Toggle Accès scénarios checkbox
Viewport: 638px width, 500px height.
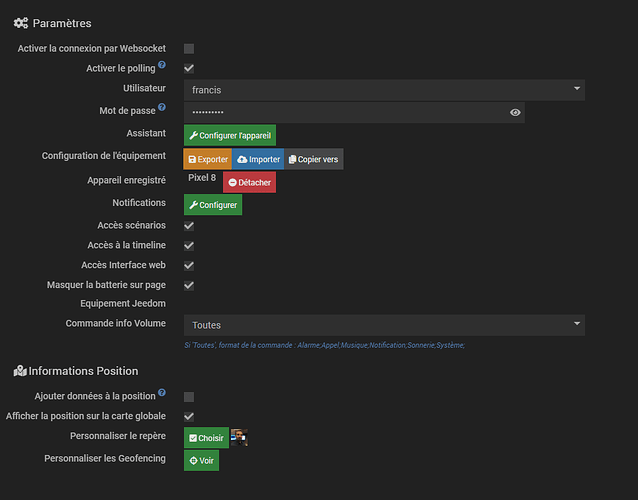[x=189, y=226]
